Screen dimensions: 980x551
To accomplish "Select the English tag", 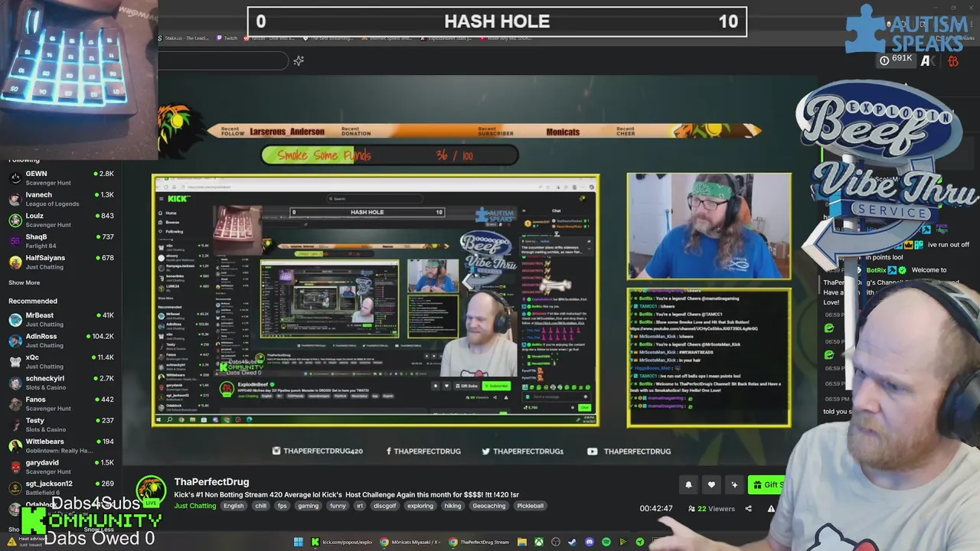I will (x=234, y=506).
